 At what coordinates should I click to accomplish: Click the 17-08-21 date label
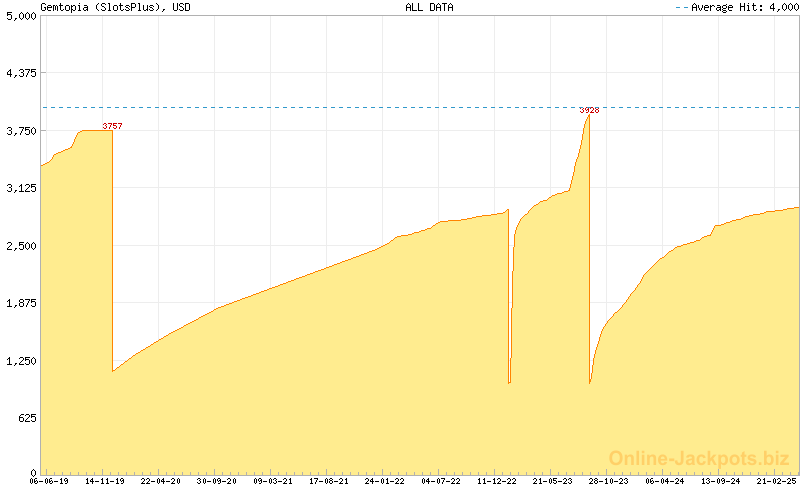coord(329,481)
